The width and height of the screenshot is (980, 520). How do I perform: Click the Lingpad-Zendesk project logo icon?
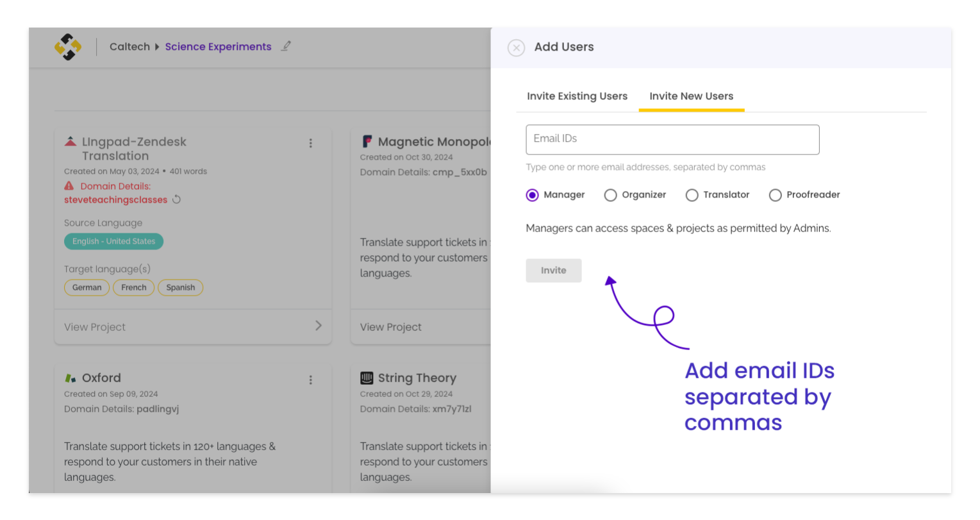[x=71, y=141]
